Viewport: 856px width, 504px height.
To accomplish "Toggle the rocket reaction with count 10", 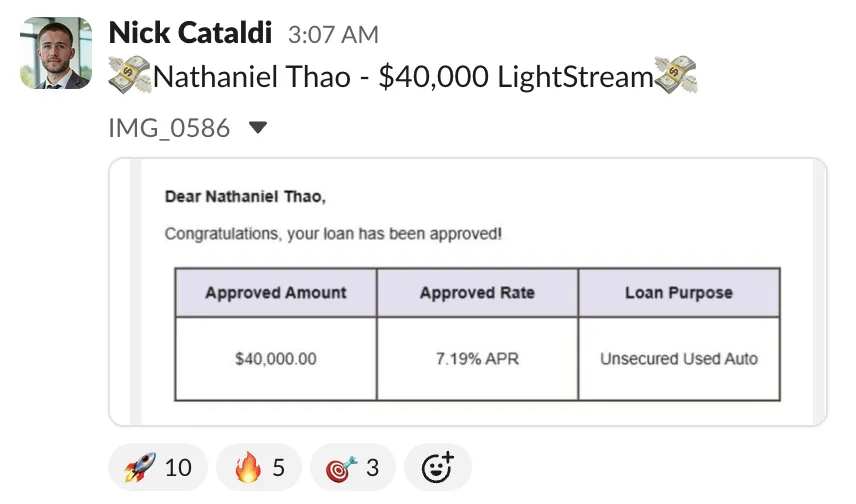I will coord(158,467).
